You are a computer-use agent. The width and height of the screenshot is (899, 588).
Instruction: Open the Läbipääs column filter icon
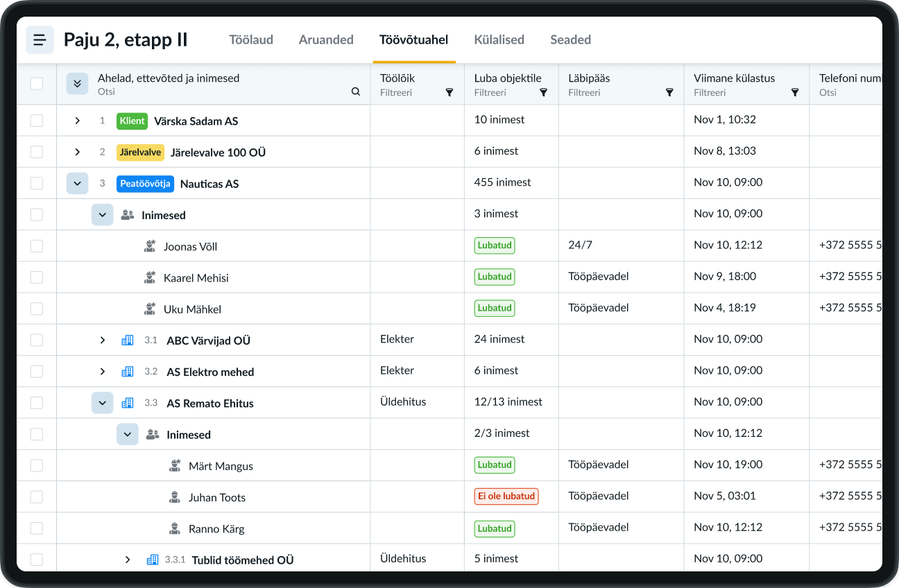(x=669, y=92)
